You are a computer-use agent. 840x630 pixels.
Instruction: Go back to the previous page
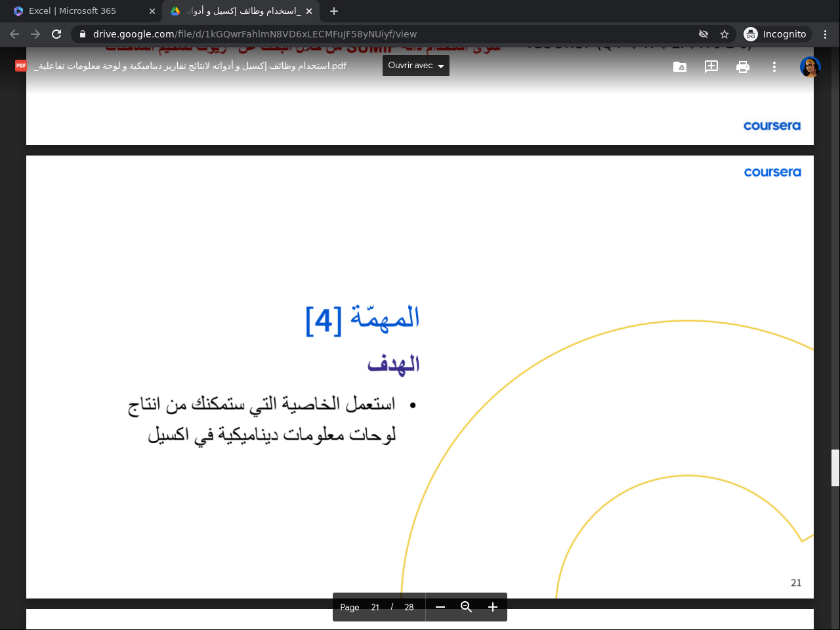pos(14,34)
